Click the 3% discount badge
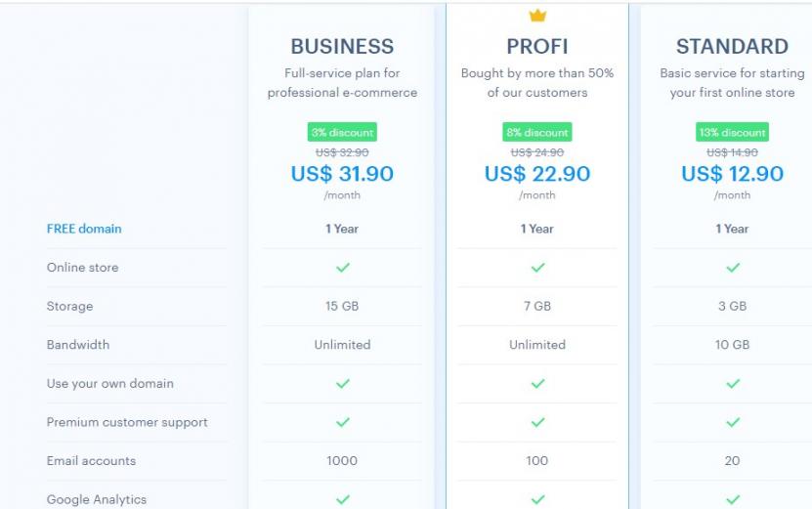This screenshot has height=509, width=812. (342, 132)
